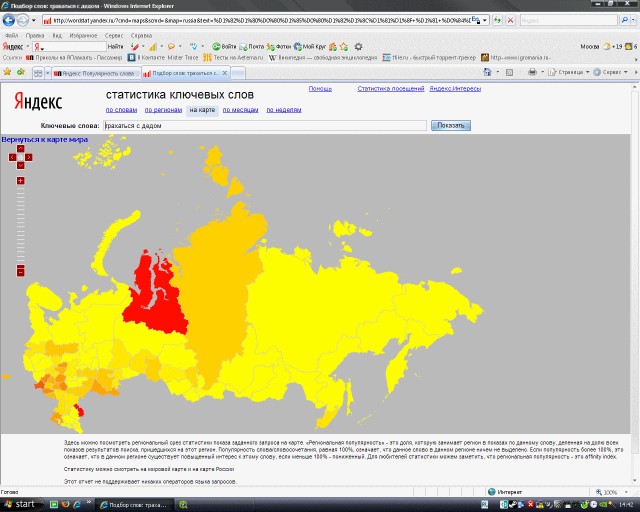Open a new blank tab
640x512 pixels.
click(238, 73)
